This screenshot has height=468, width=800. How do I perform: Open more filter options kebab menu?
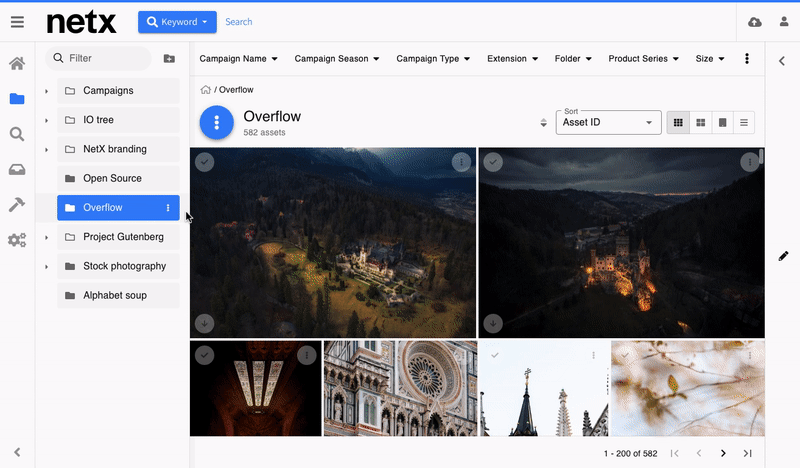[x=746, y=59]
